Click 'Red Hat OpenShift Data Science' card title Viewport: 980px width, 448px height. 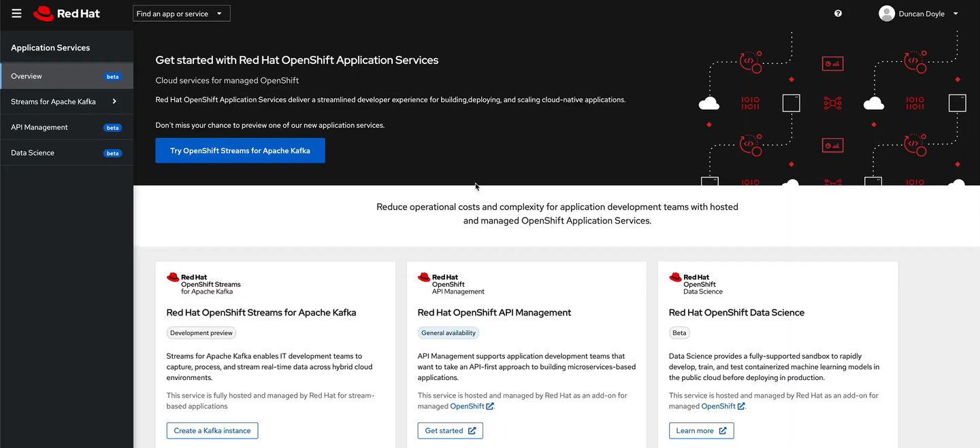(736, 313)
